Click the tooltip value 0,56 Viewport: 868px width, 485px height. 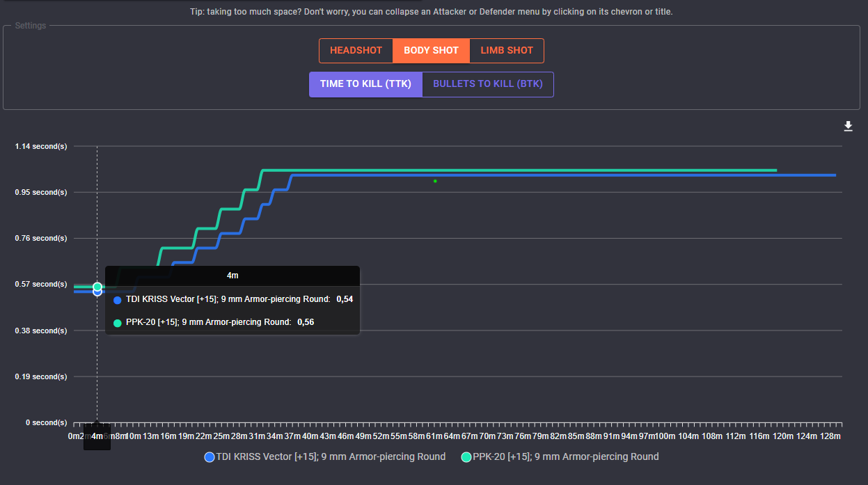click(x=306, y=322)
